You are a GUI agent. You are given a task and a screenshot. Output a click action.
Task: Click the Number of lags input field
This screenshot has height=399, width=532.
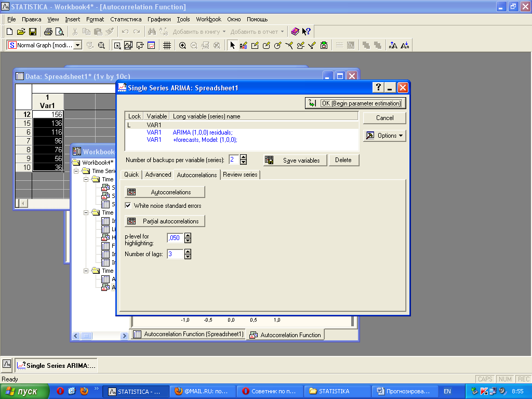pos(175,254)
